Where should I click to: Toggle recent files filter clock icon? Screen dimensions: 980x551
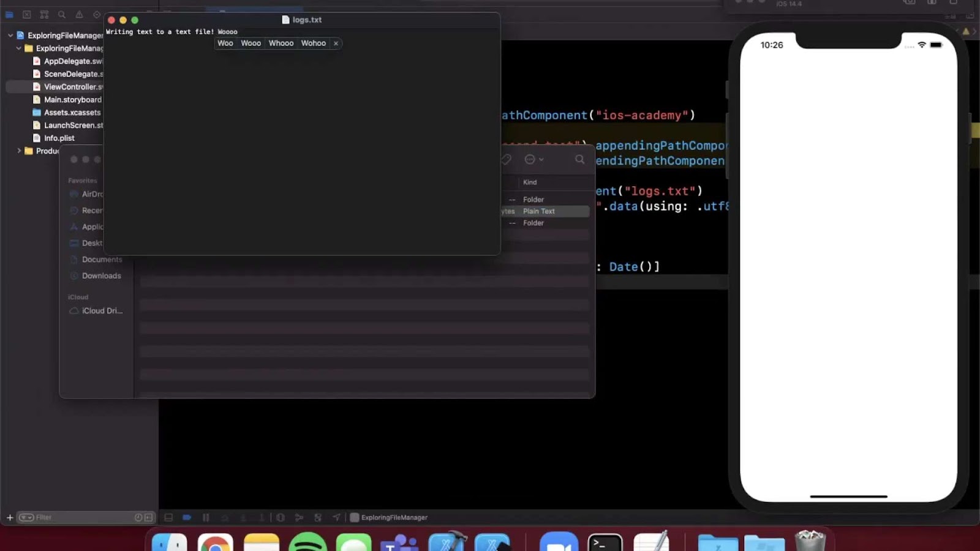coord(138,518)
